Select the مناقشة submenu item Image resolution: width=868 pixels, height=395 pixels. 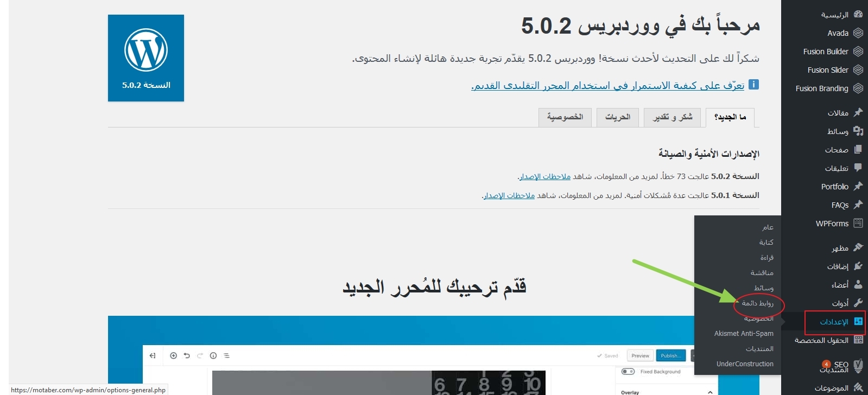pos(762,273)
